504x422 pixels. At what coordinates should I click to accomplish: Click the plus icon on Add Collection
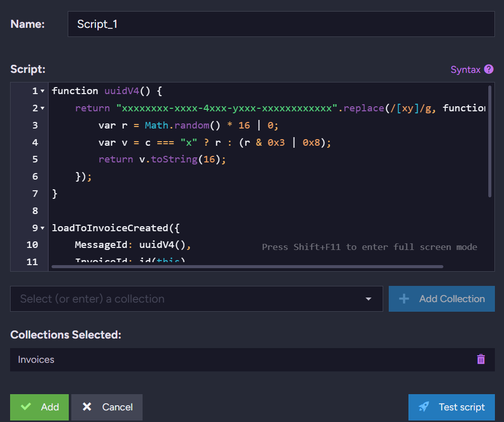tap(404, 299)
